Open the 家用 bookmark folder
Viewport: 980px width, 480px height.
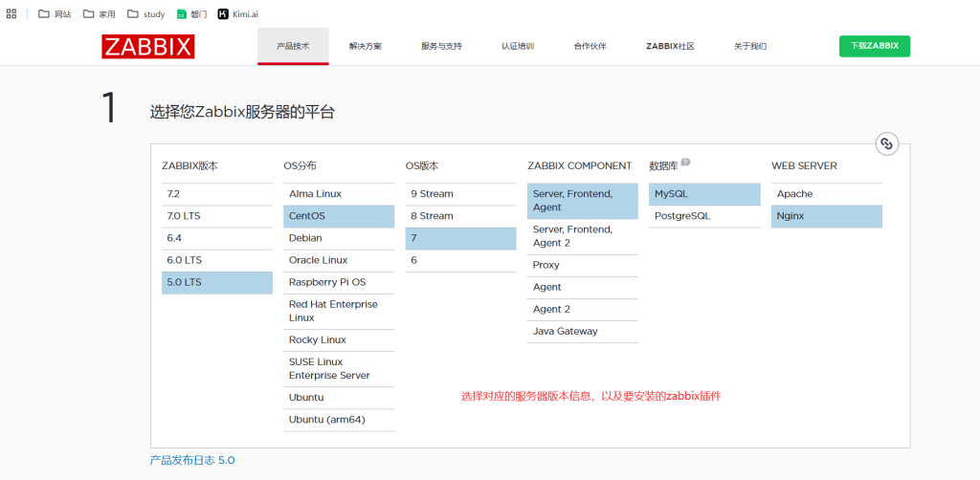coord(99,14)
